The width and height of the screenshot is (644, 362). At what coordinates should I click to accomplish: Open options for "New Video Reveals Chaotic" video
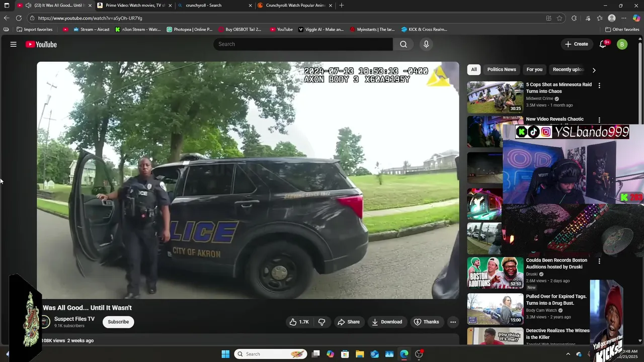[599, 120]
